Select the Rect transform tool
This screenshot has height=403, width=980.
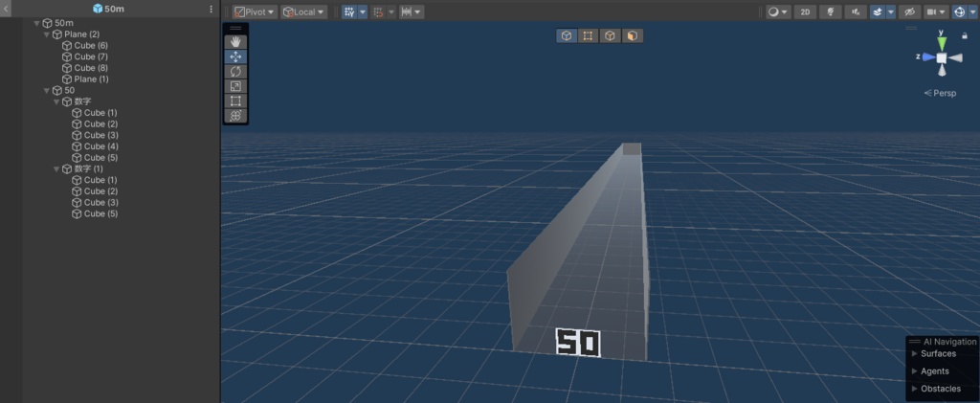pyautogui.click(x=235, y=101)
